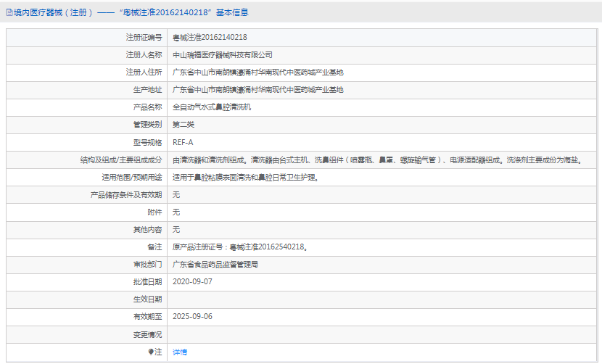
Task: Click the document icon before 境内医疗器械 heading
Action: pyautogui.click(x=9, y=12)
